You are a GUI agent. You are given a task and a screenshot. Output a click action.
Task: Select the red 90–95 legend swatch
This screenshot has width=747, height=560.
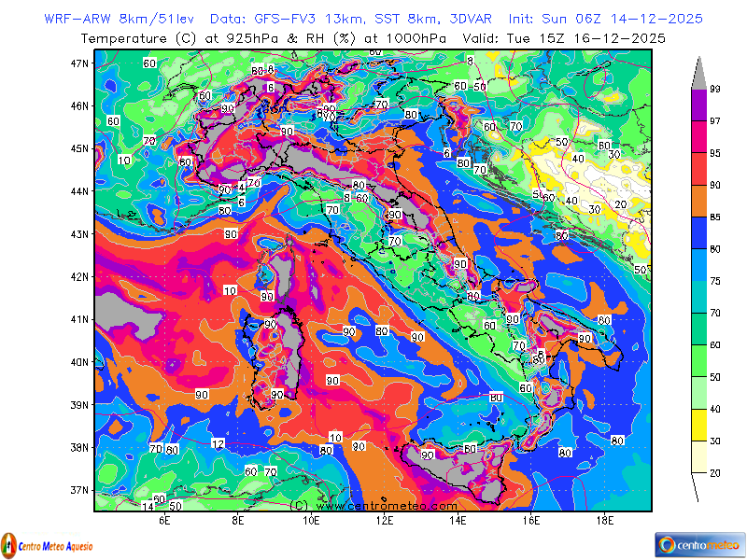pos(699,169)
